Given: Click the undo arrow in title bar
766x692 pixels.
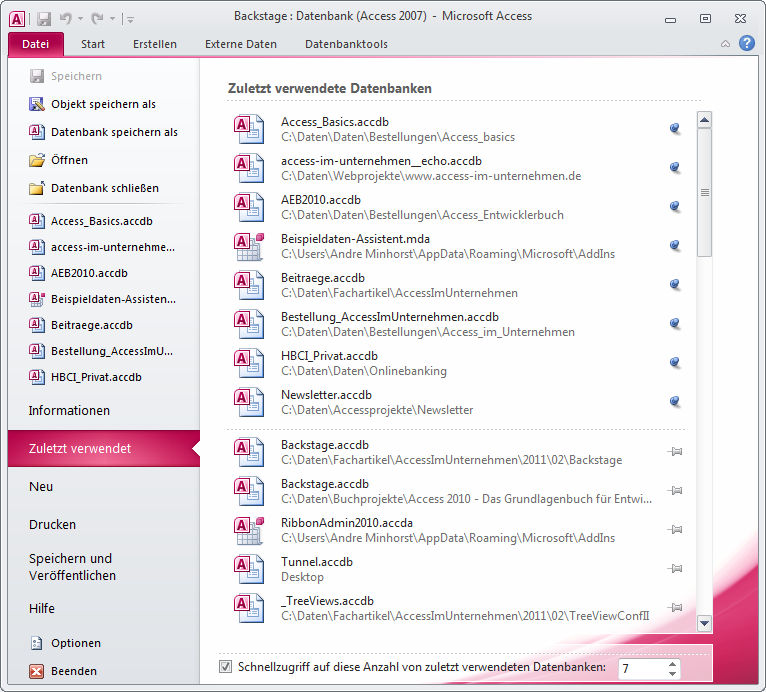Looking at the screenshot, I should point(67,18).
